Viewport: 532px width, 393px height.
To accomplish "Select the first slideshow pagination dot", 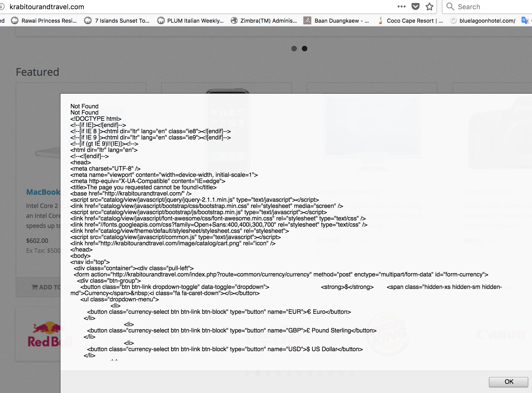I will (294, 49).
